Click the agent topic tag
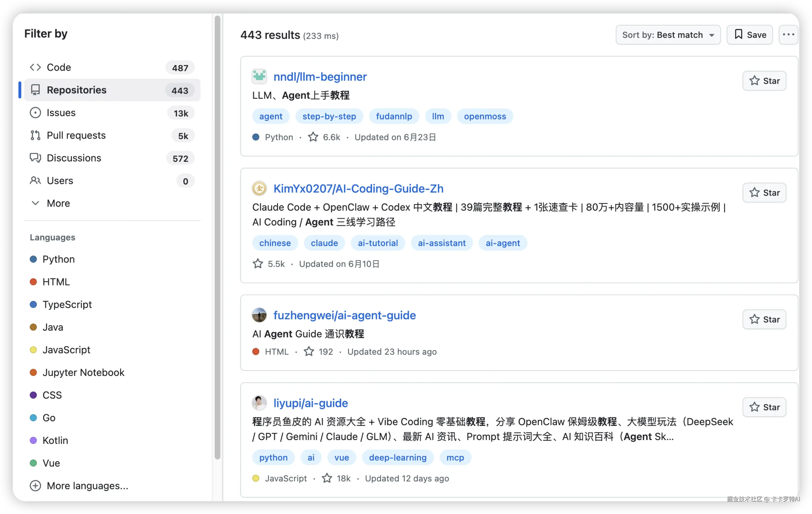Viewport: 812px width, 514px height. pos(271,116)
